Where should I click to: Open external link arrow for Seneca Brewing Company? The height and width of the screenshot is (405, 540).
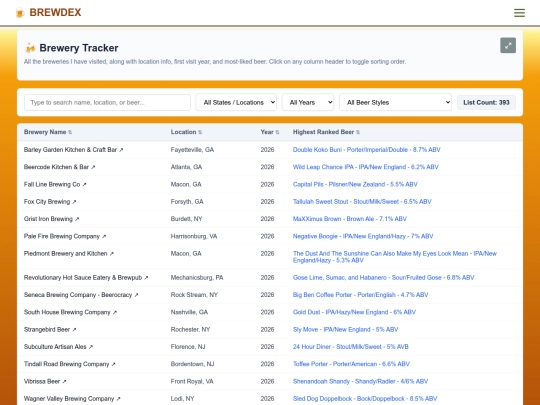[136, 295]
